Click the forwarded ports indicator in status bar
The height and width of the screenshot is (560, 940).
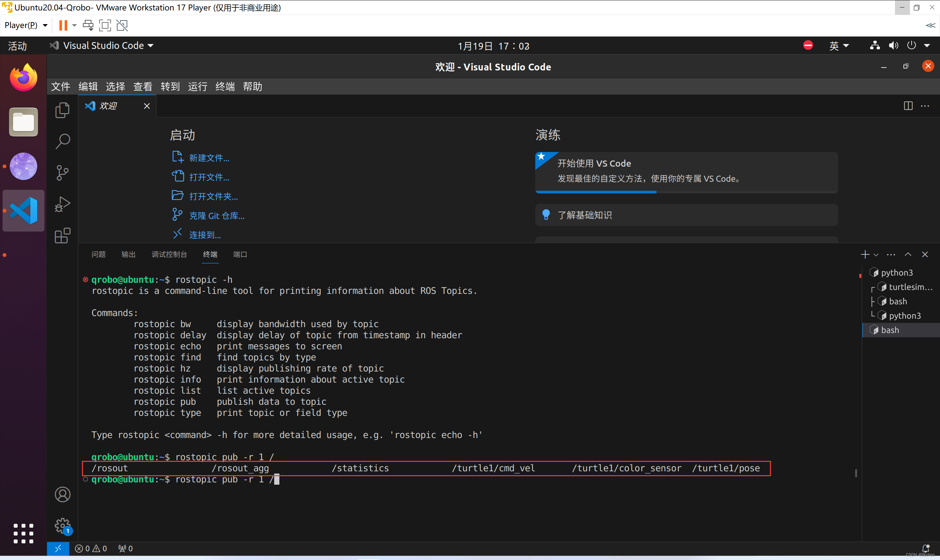coord(126,548)
